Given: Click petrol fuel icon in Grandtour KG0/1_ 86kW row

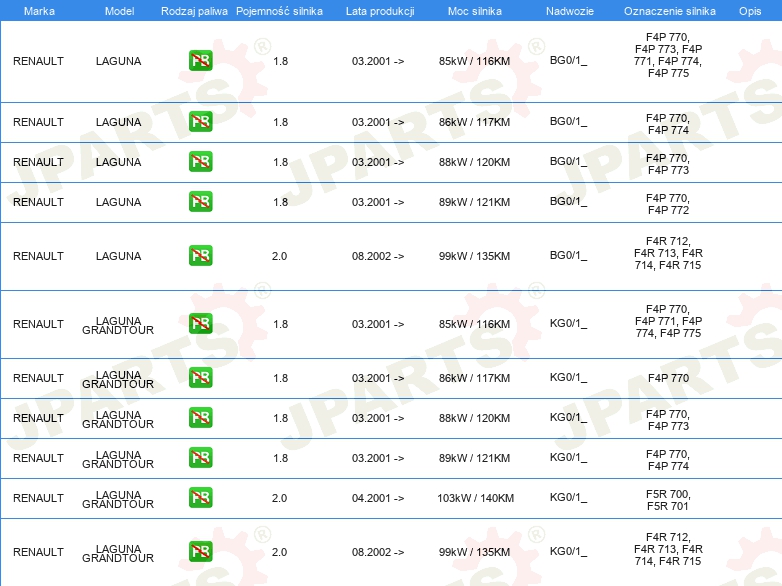Looking at the screenshot, I should pyautogui.click(x=200, y=378).
